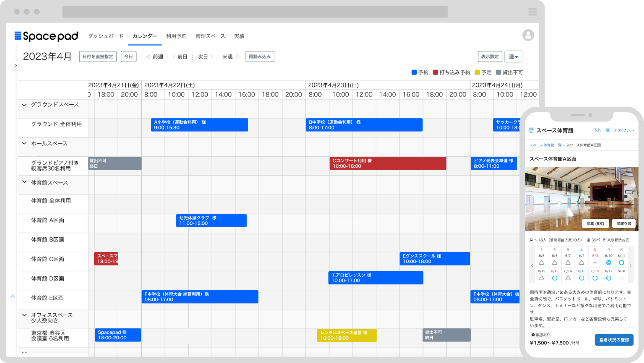This screenshot has width=644, height=363.
Task: Open 写真 (8枚) photo gallery
Action: pyautogui.click(x=595, y=223)
